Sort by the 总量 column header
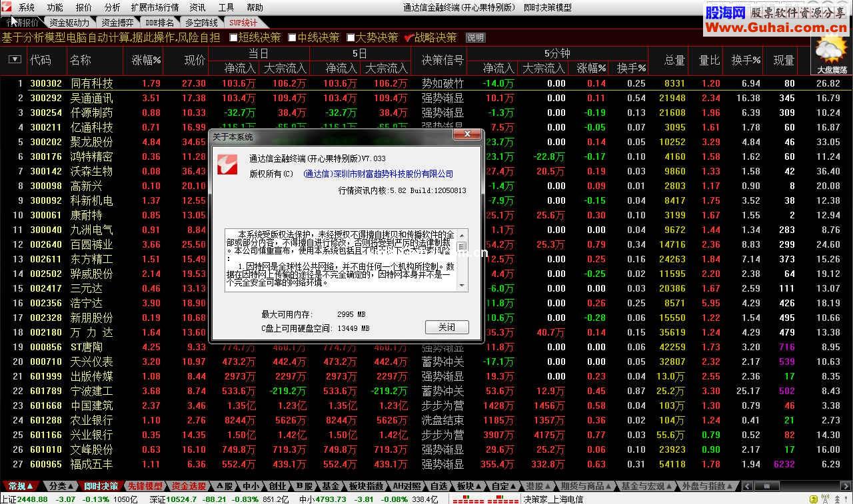 click(674, 60)
